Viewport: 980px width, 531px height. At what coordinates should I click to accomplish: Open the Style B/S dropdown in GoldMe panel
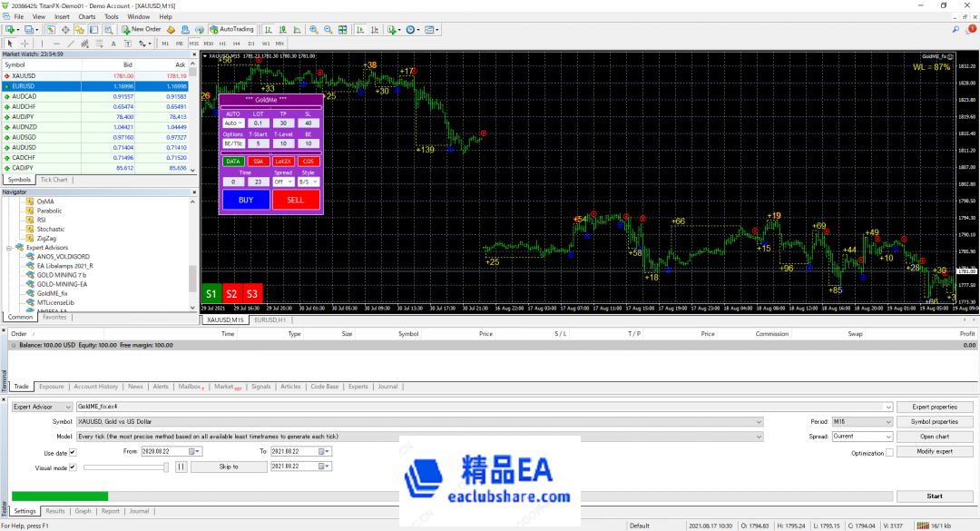(x=309, y=182)
